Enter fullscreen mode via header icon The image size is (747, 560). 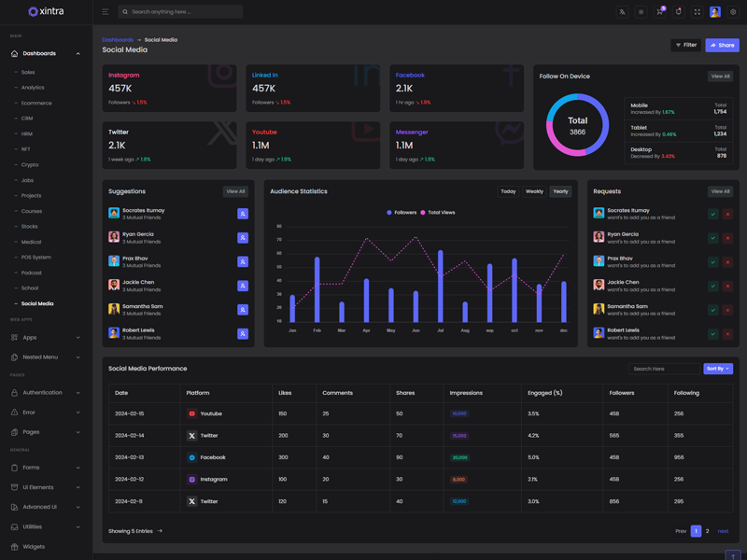[697, 12]
